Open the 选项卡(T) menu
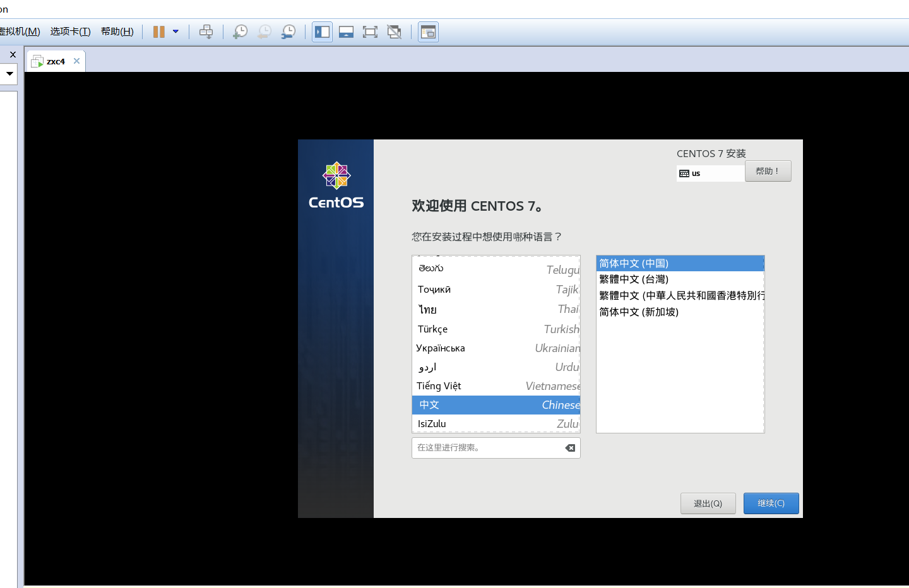 [x=71, y=32]
